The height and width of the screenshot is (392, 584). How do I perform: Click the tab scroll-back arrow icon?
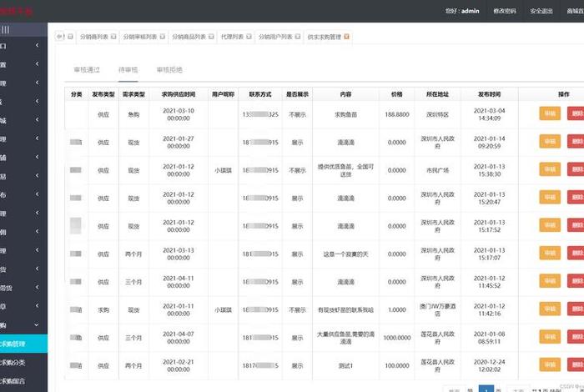tap(58, 37)
